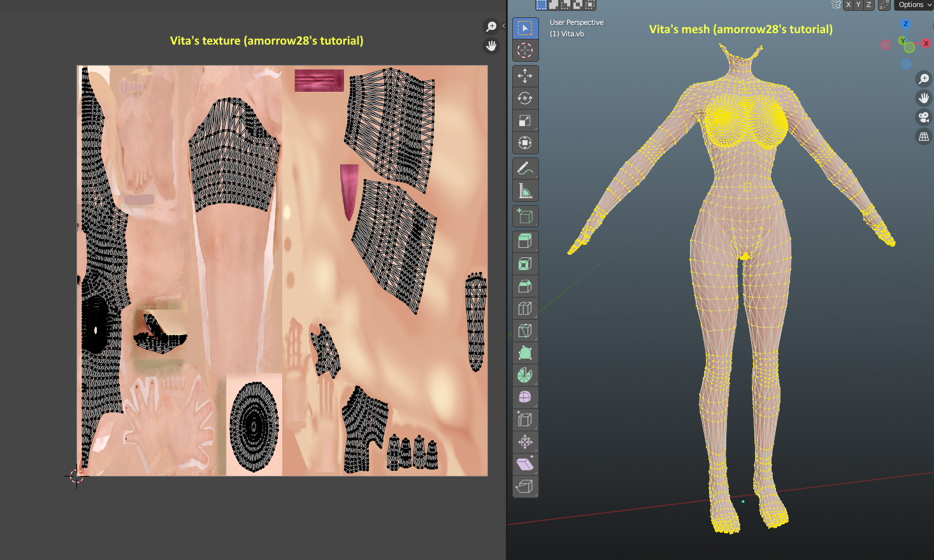Toggle Z axis mirror
Image resolution: width=934 pixels, height=560 pixels.
[x=868, y=4]
